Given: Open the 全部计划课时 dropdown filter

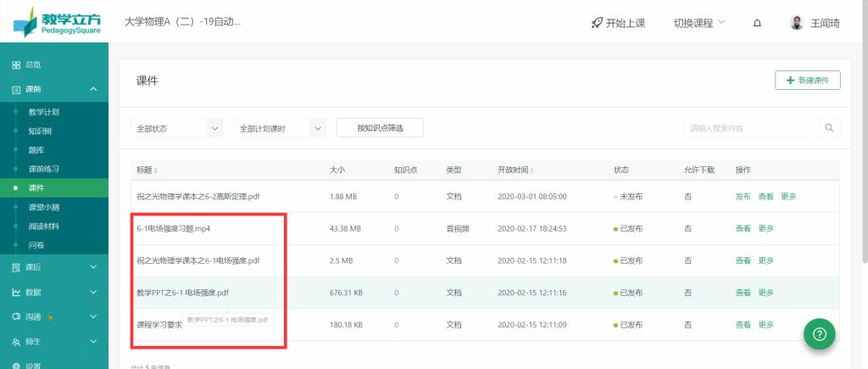Looking at the screenshot, I should click(x=280, y=128).
